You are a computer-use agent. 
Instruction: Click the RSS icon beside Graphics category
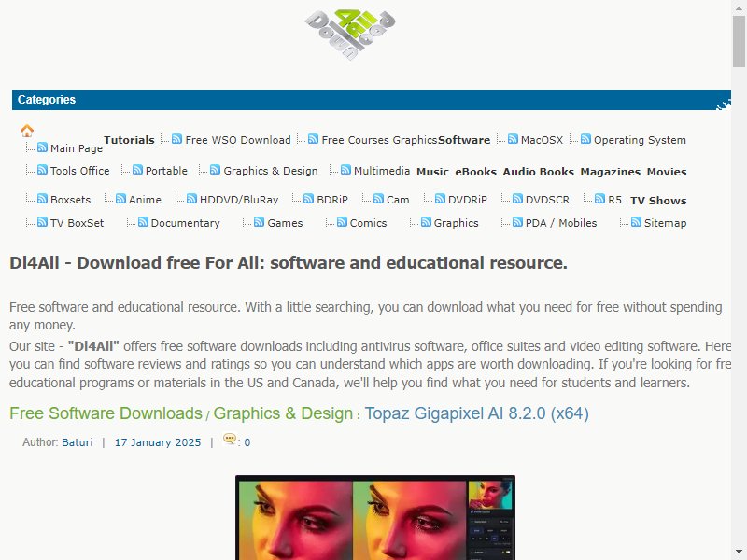click(x=426, y=222)
